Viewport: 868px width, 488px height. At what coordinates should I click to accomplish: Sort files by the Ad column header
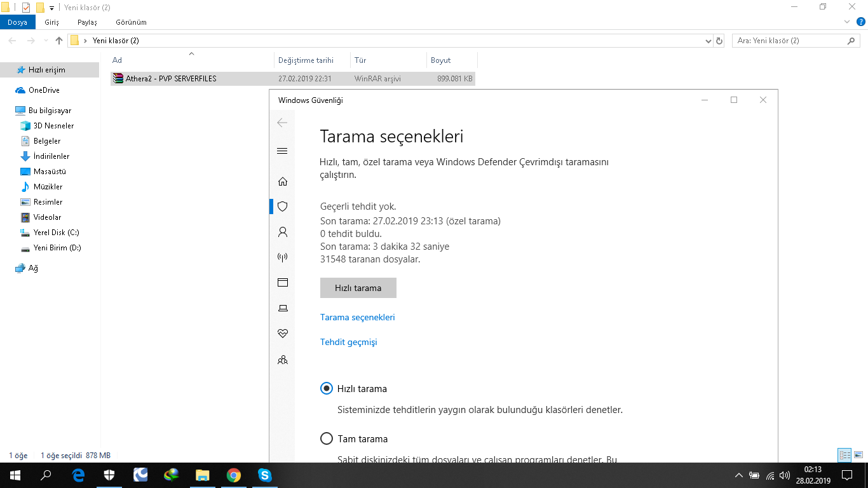(192, 60)
